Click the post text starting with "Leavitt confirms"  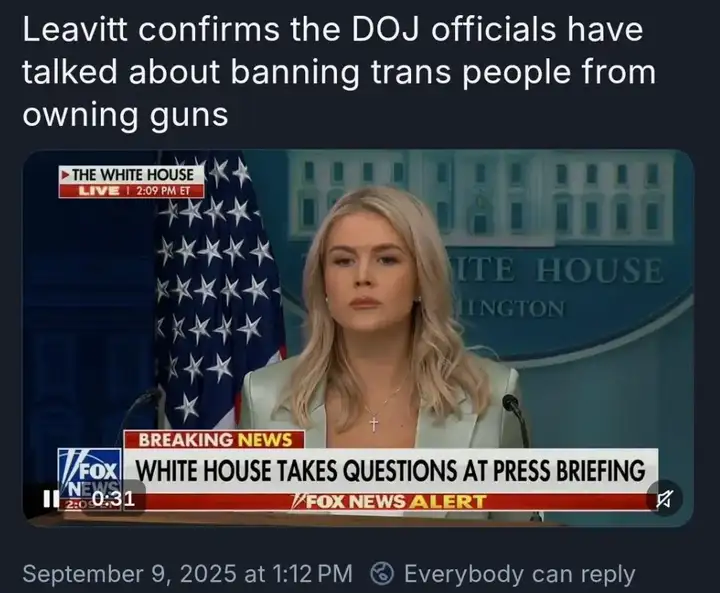[x=339, y=72]
